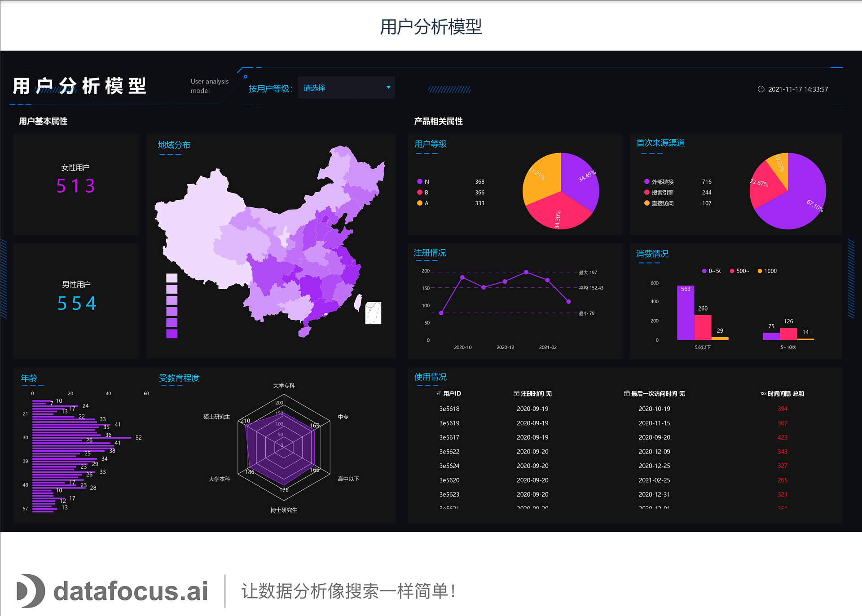Click the value 394 in 时间间隔 column
The height and width of the screenshot is (616, 862).
783,409
